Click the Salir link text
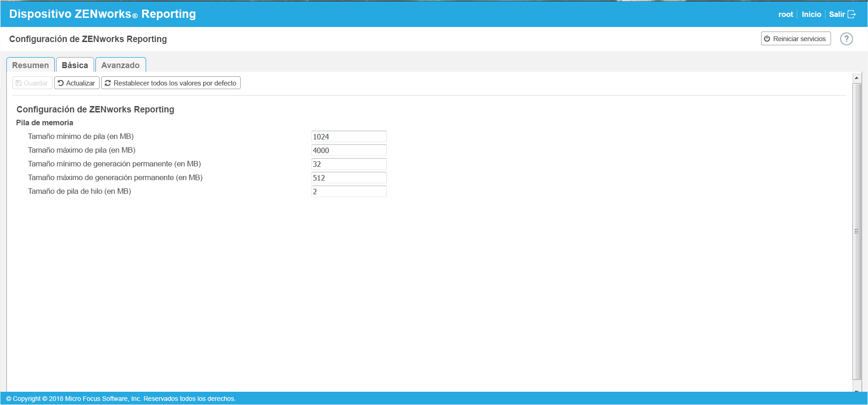 click(837, 14)
